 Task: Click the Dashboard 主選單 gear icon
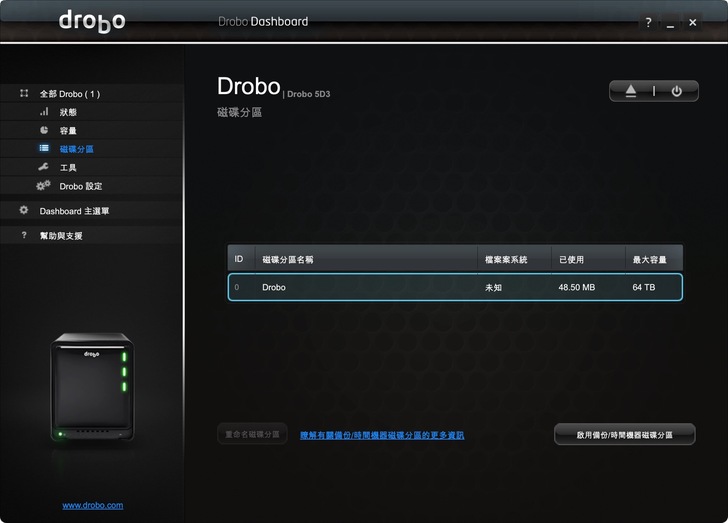(24, 210)
